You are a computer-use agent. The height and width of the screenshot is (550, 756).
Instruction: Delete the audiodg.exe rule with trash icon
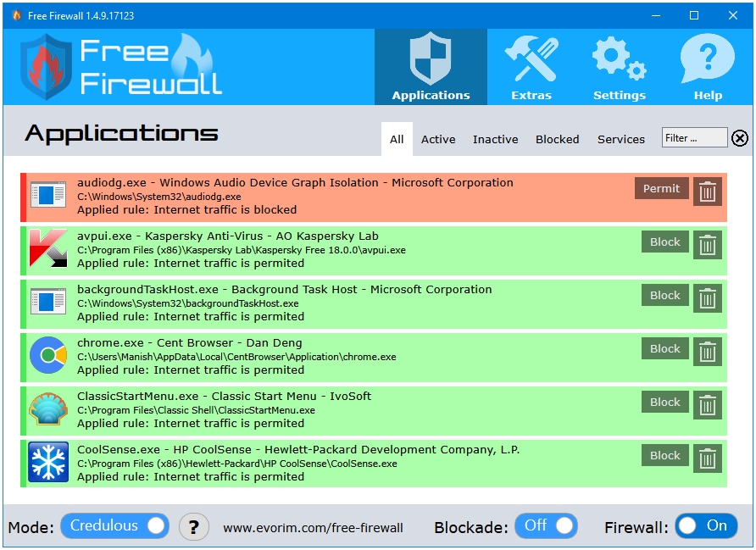tap(708, 192)
